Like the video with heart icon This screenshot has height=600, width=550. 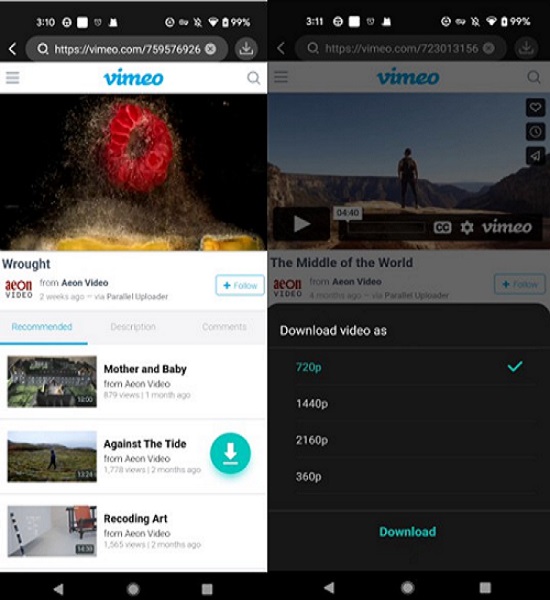point(535,107)
